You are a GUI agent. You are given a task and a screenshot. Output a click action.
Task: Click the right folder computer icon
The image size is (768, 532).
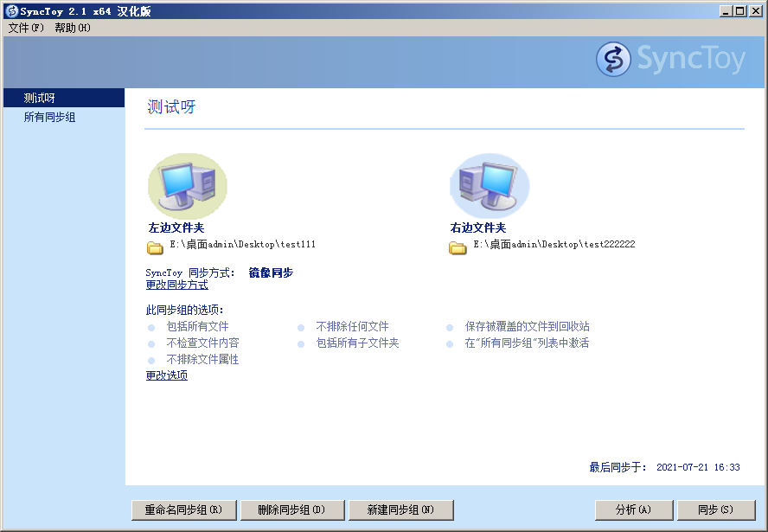tap(490, 186)
